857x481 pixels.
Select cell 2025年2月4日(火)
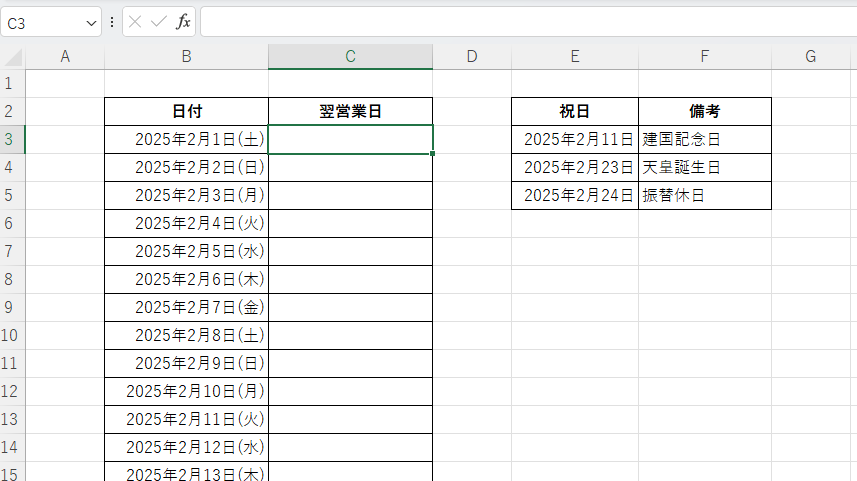[x=186, y=224]
